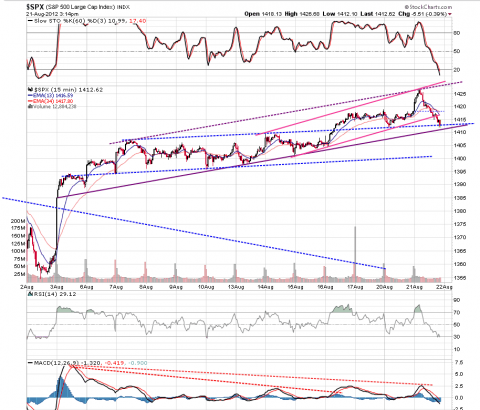Click the 5.0 level on the MACD axis
Viewport: 480px width, 410px height.
point(459,374)
